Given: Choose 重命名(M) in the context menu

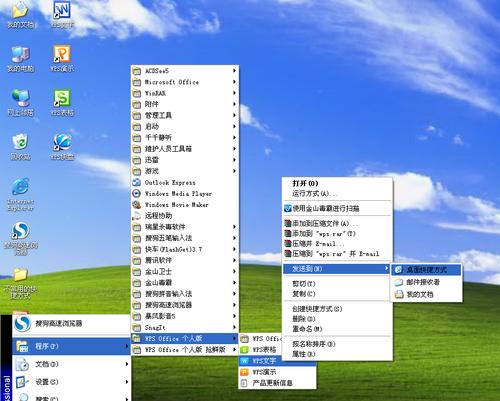Looking at the screenshot, I should tap(337, 329).
